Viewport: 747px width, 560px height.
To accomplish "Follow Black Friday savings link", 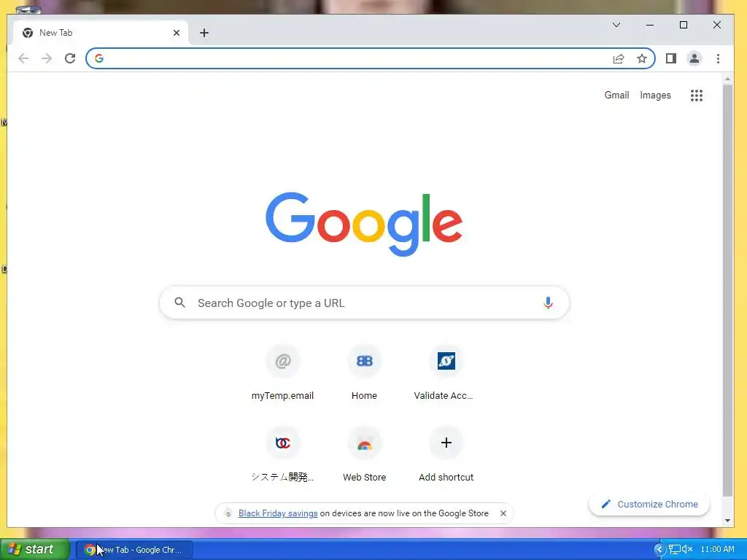I will tap(278, 513).
